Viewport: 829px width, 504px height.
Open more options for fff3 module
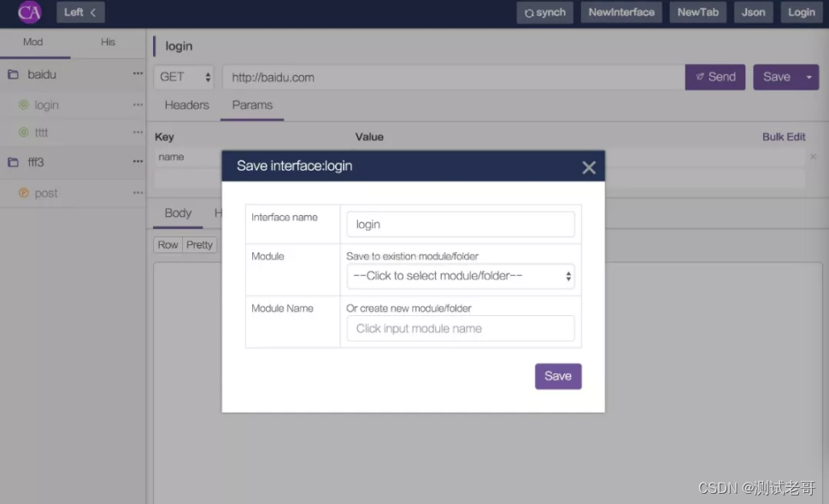(138, 161)
